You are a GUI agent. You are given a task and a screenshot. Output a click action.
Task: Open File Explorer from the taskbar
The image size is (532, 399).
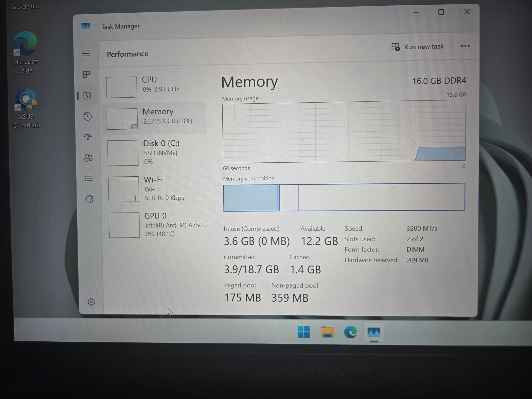327,332
